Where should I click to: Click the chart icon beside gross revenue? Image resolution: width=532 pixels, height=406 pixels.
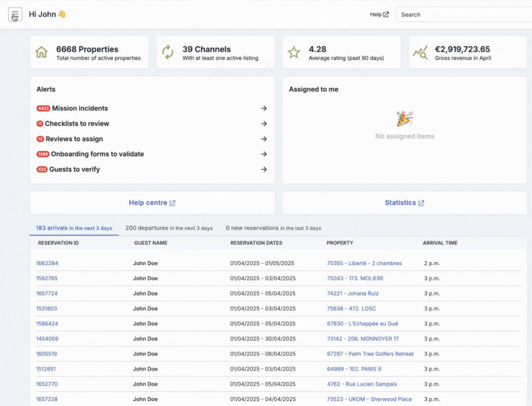[x=420, y=52]
